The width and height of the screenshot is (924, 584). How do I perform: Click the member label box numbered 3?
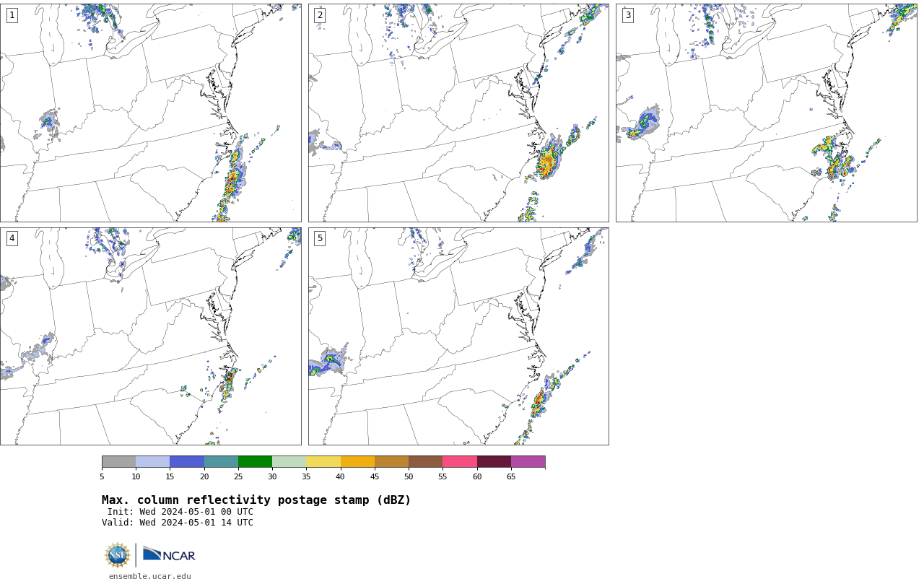click(627, 15)
